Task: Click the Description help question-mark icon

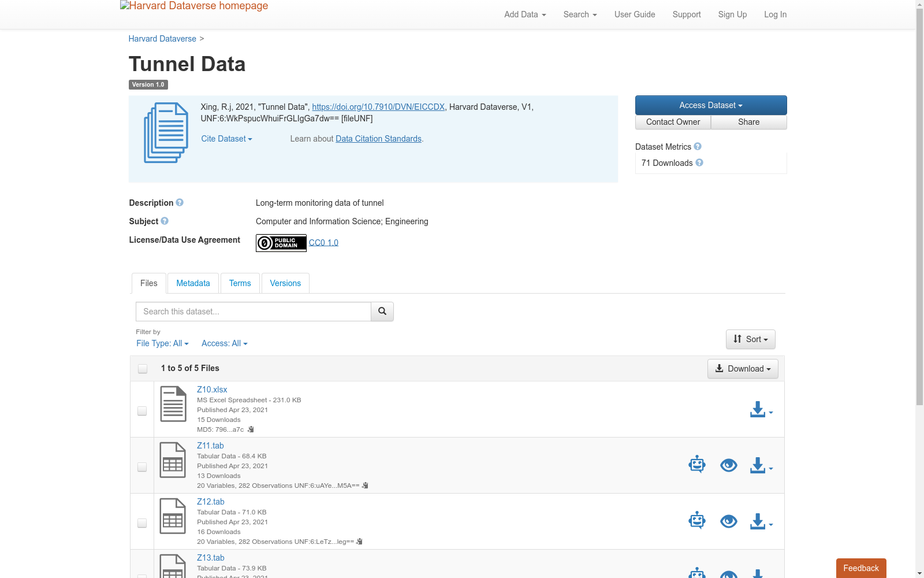Action: [180, 203]
